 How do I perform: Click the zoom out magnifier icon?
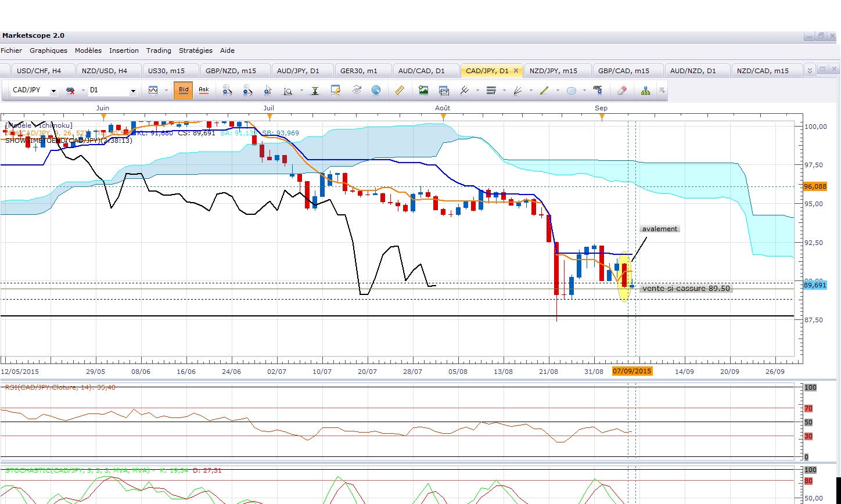(x=248, y=91)
